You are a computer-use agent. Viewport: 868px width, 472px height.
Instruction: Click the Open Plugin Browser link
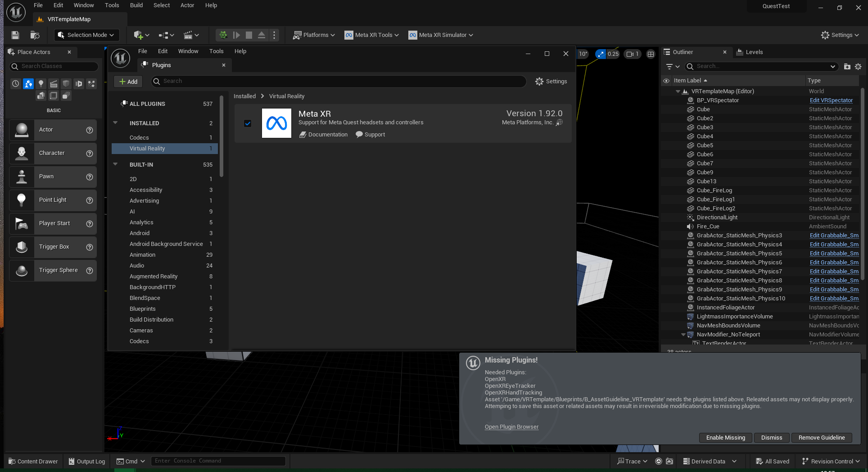click(511, 427)
